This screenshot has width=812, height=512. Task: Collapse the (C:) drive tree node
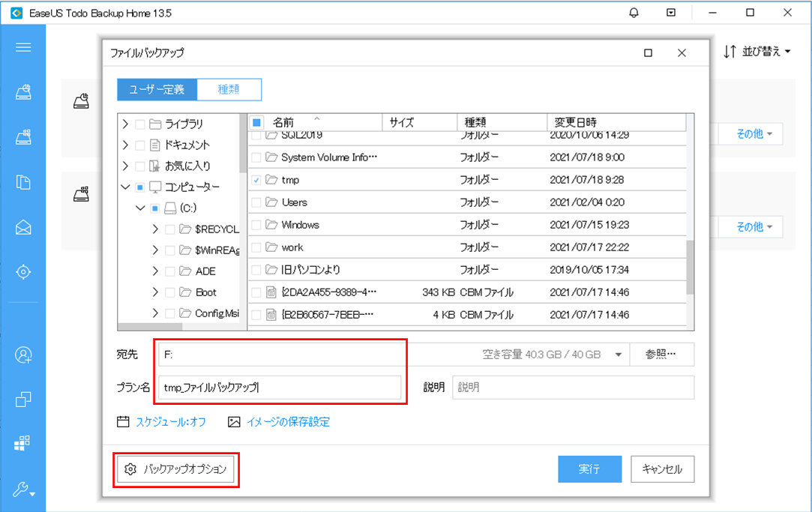click(x=140, y=208)
